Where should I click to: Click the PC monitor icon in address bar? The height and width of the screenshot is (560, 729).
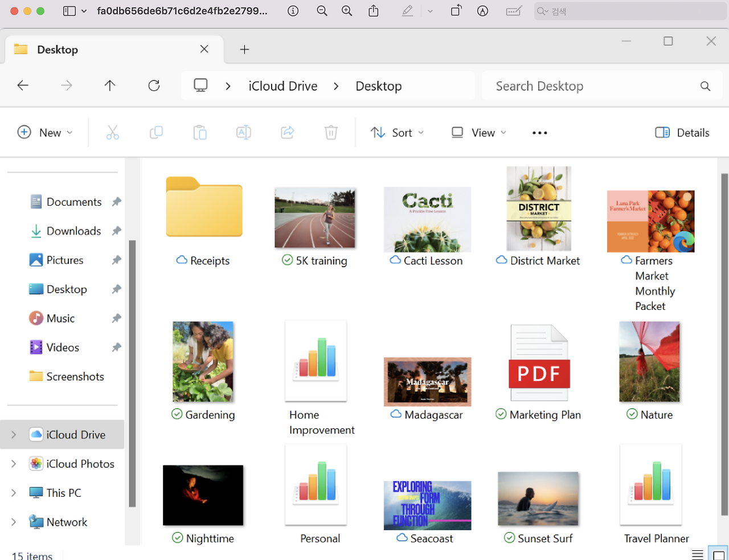200,85
